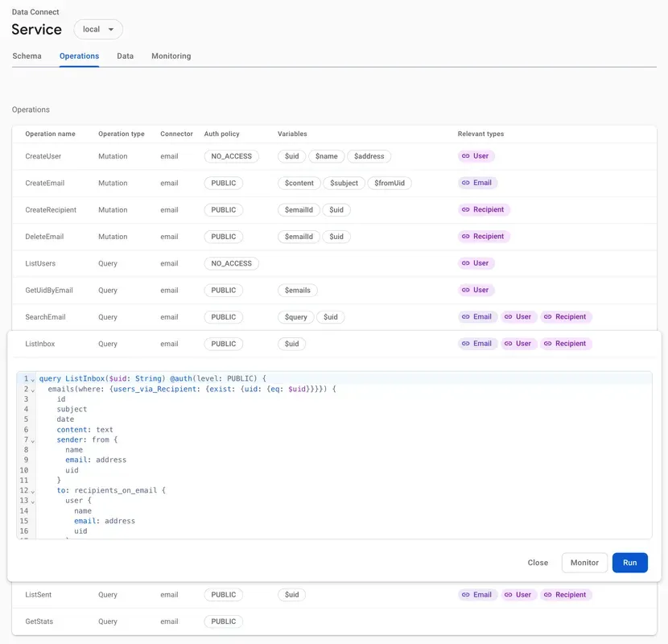Collapse the recipients fold on line 12
668x644 pixels.
pyautogui.click(x=33, y=491)
